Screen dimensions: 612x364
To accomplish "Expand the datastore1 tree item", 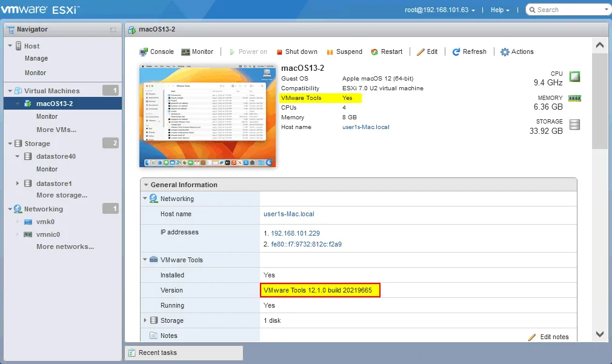I will click(x=18, y=184).
